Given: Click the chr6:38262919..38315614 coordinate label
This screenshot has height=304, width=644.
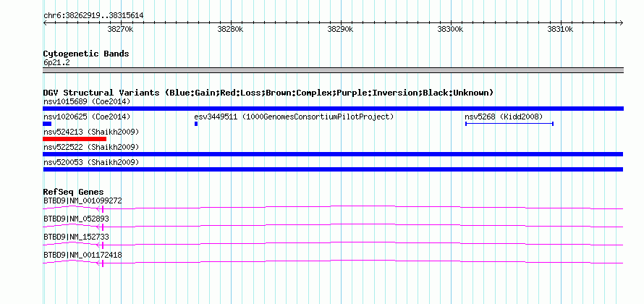Looking at the screenshot, I should [93, 16].
